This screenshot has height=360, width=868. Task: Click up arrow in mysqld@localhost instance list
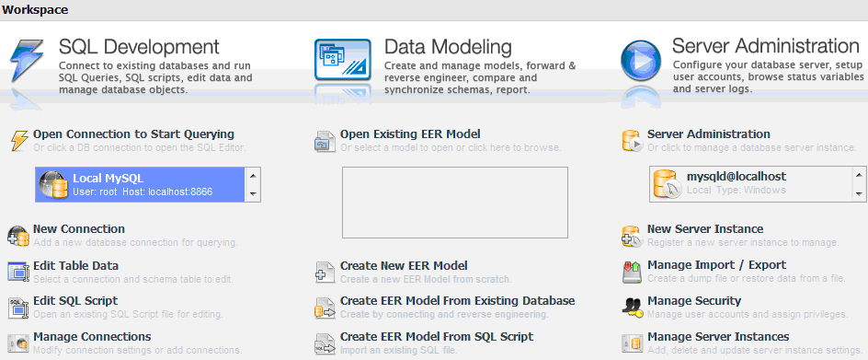[859, 175]
